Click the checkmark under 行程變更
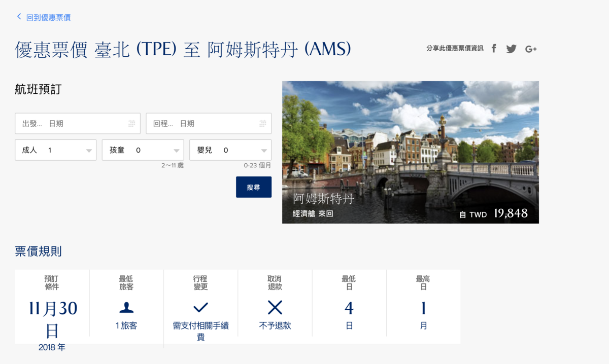The width and height of the screenshot is (609, 364). coord(201,307)
